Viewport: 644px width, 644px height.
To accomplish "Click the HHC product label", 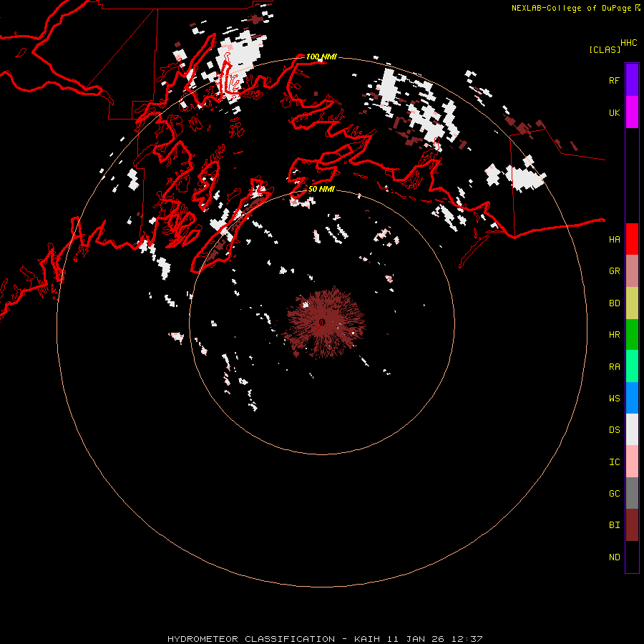I will (x=628, y=43).
